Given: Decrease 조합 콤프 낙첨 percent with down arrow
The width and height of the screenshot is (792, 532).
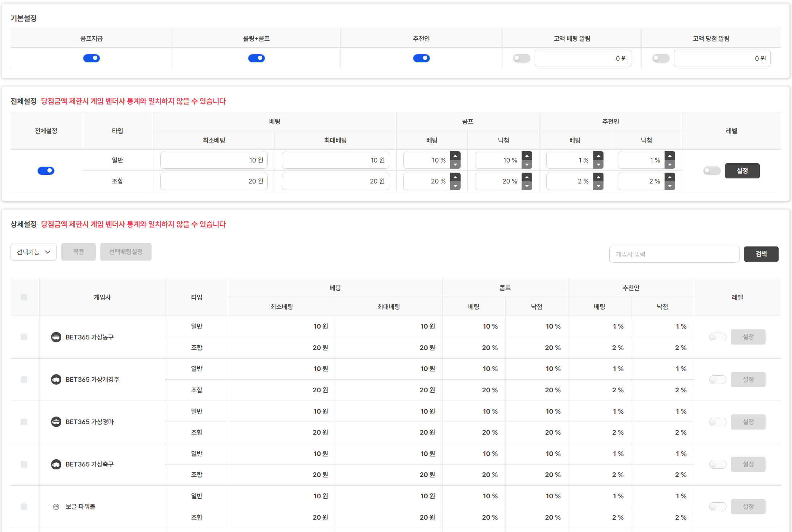Looking at the screenshot, I should click(527, 186).
